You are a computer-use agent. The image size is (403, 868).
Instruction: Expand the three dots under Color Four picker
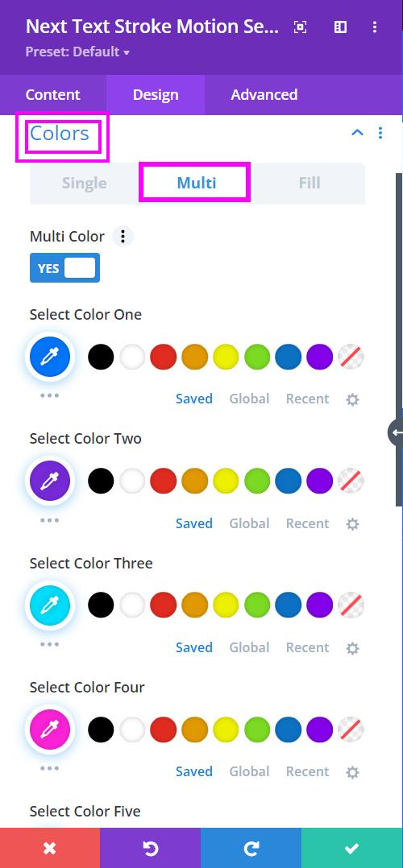pyautogui.click(x=50, y=768)
